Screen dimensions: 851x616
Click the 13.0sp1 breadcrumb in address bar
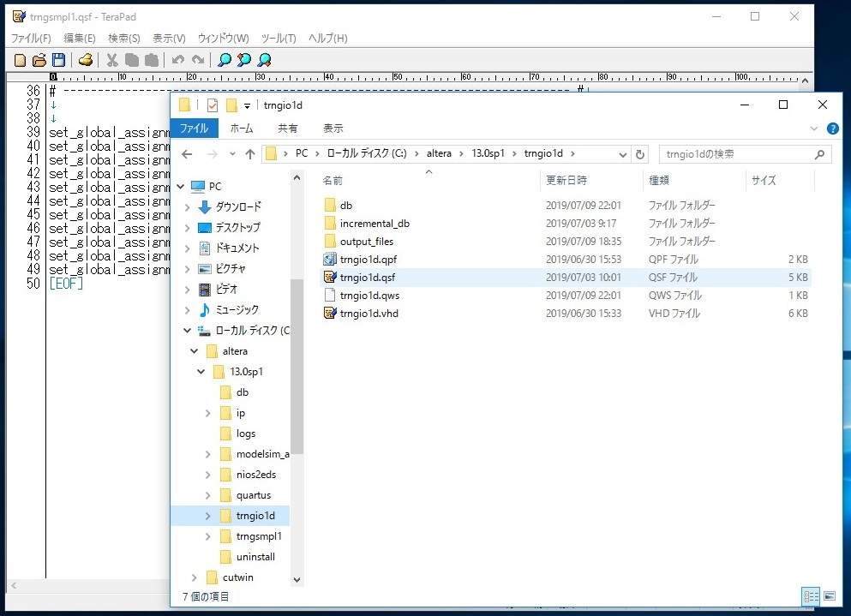pos(488,153)
